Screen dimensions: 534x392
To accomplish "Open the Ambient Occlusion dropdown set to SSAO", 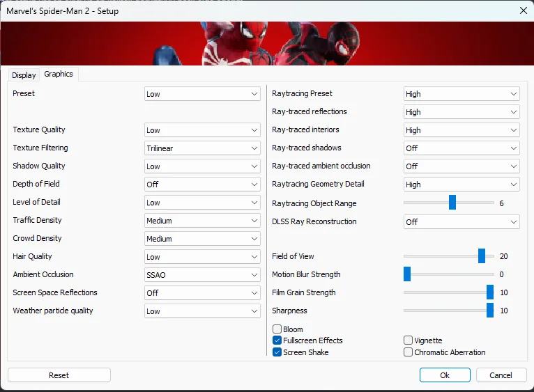I will click(x=202, y=274).
